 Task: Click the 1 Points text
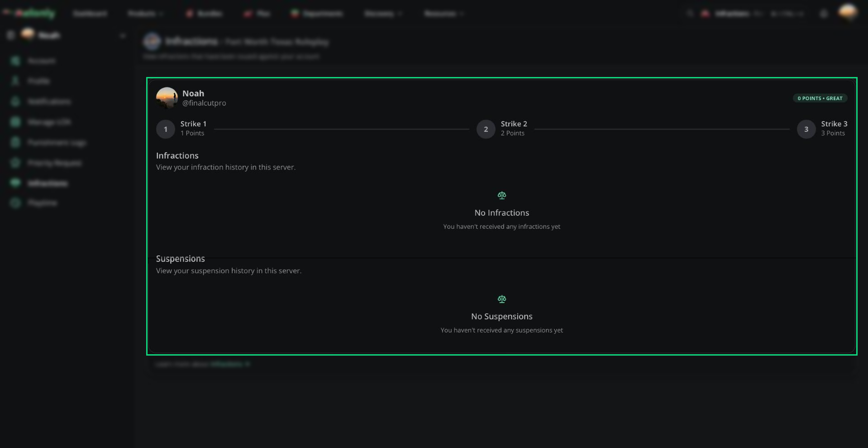coord(192,133)
